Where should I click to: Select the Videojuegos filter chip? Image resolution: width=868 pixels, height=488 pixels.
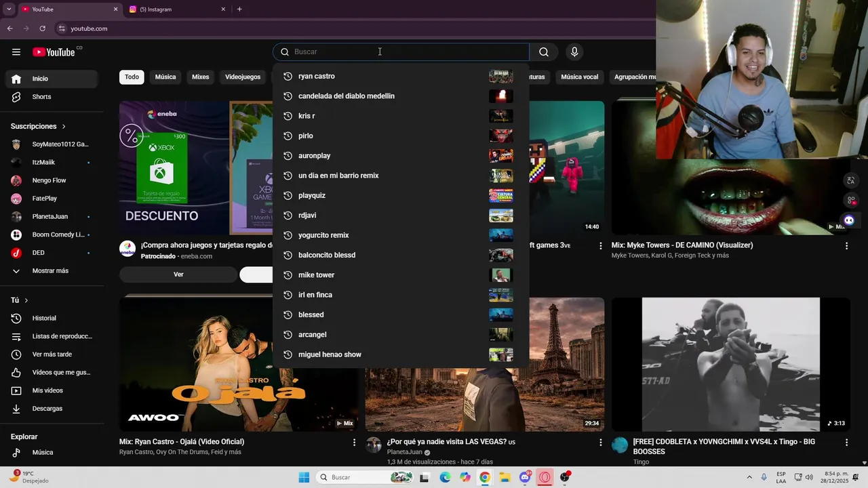[243, 77]
